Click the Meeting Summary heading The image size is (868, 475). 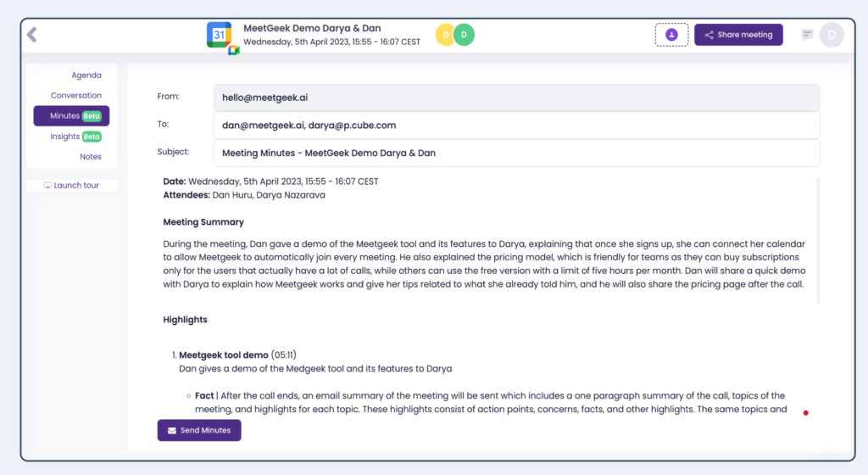(203, 222)
